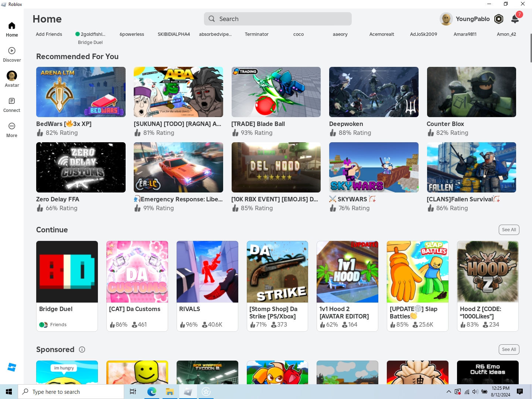Open the Deepwoken thumbnail
The height and width of the screenshot is (399, 532).
point(374,92)
